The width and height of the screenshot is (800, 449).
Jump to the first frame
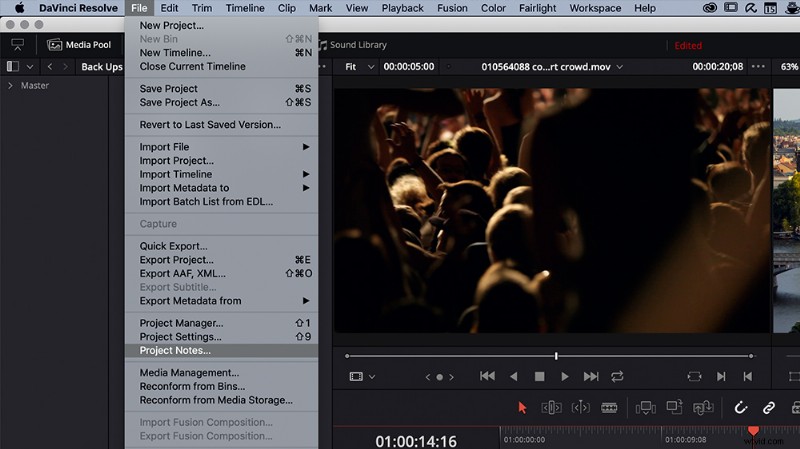487,376
